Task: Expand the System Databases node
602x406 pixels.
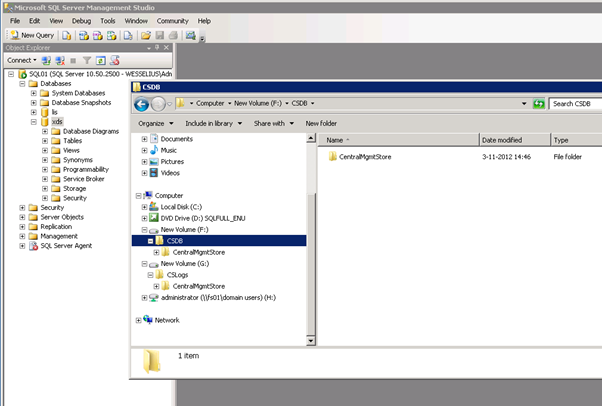Action: point(34,93)
